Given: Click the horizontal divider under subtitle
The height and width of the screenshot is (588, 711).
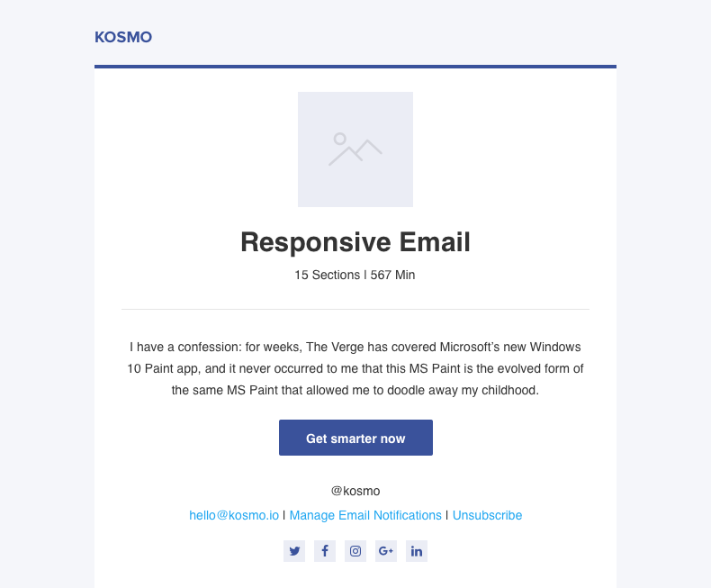Looking at the screenshot, I should pyautogui.click(x=355, y=309).
